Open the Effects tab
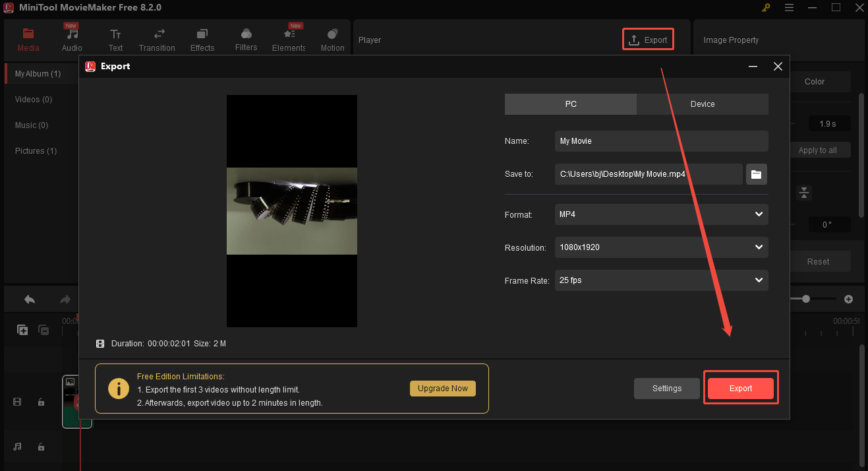The image size is (868, 471). point(202,40)
